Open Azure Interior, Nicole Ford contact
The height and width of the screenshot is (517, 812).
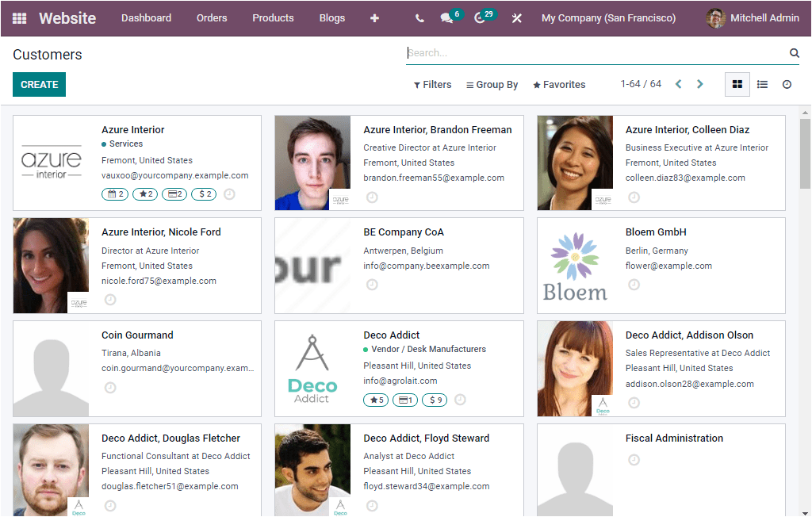[x=161, y=232]
